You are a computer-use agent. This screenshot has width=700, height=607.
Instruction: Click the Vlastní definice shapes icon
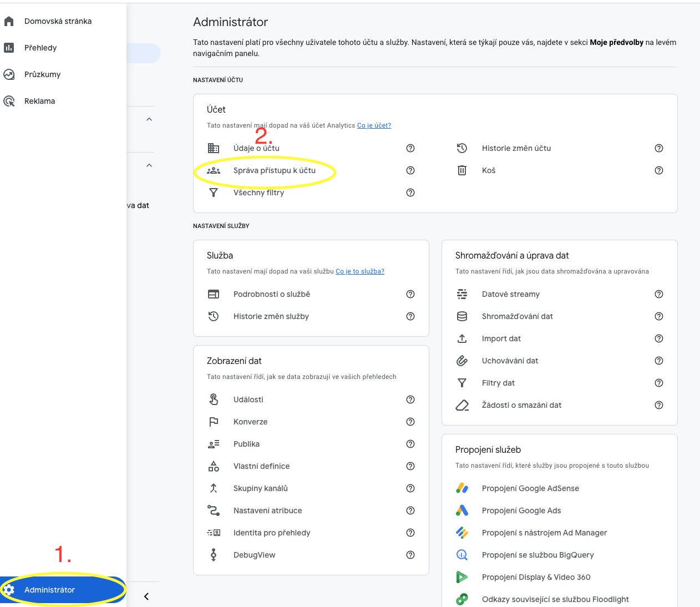point(214,466)
